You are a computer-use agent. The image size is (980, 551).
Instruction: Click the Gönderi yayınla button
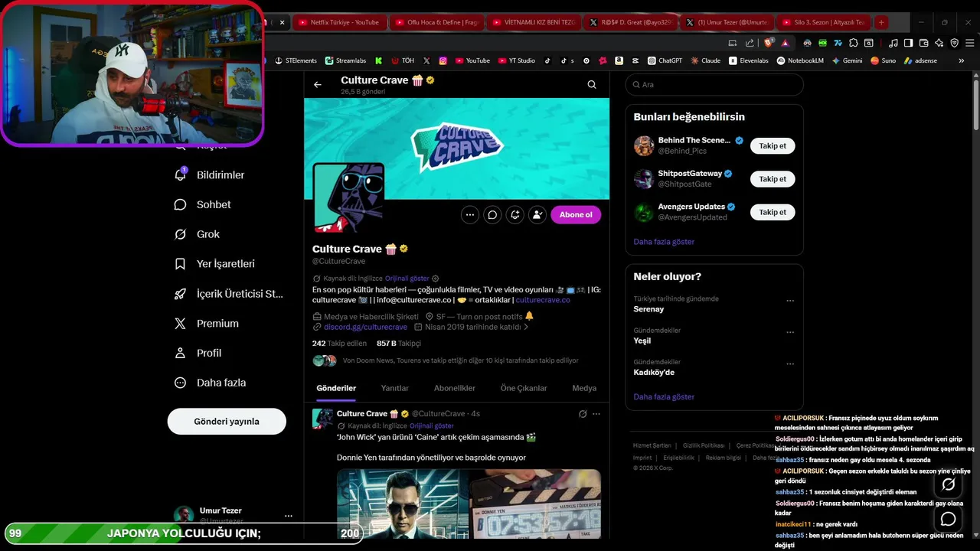pyautogui.click(x=227, y=422)
